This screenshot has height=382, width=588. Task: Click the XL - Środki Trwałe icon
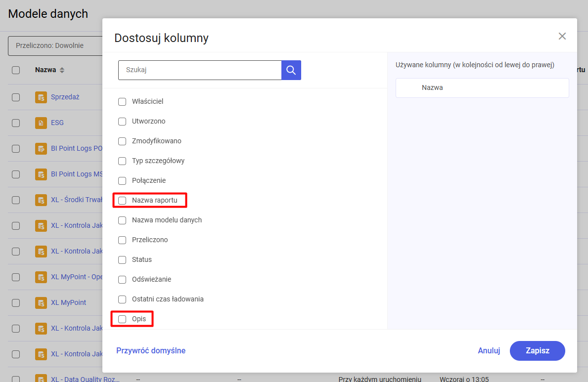pos(41,200)
